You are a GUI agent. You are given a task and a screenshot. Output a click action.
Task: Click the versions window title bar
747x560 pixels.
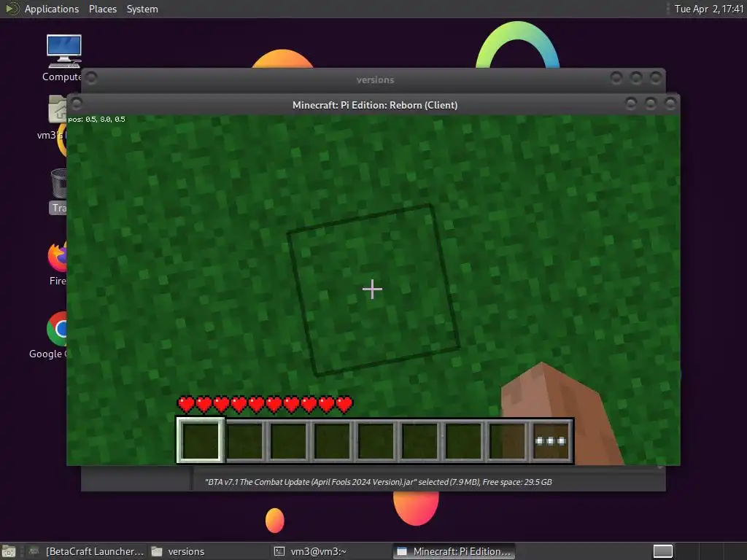375,79
